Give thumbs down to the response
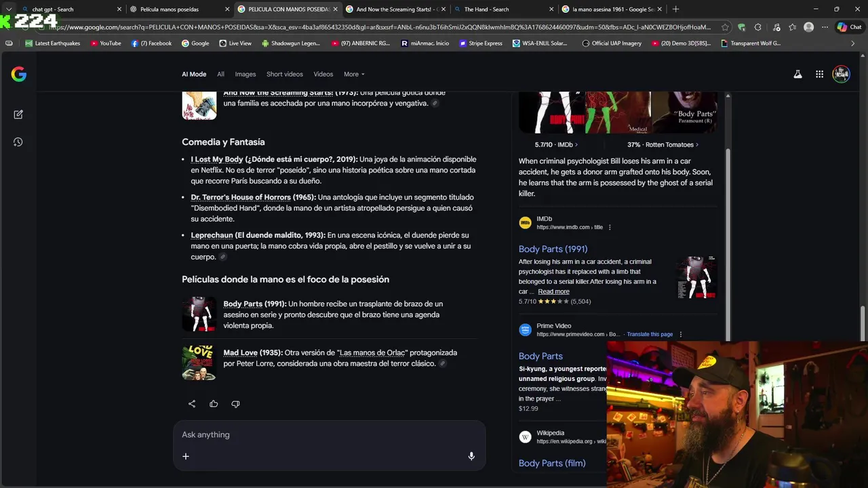The height and width of the screenshot is (488, 868). click(235, 403)
